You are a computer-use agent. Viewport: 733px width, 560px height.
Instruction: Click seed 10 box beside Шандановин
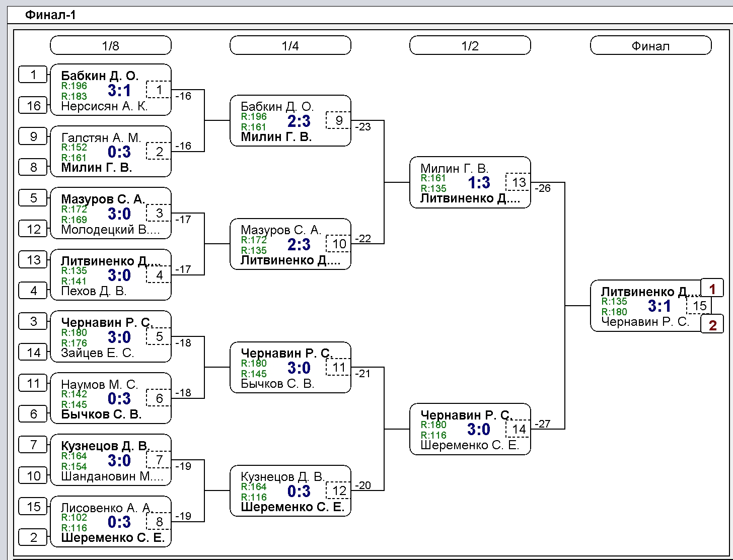coord(33,476)
